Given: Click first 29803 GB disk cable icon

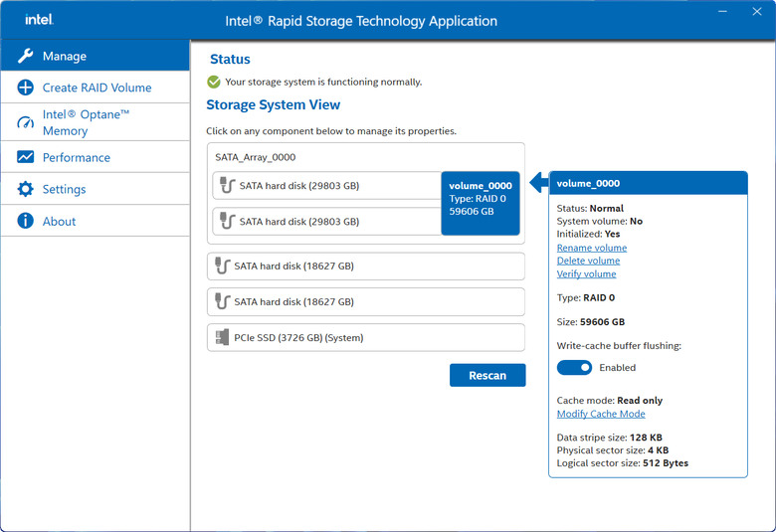Looking at the screenshot, I should click(227, 186).
